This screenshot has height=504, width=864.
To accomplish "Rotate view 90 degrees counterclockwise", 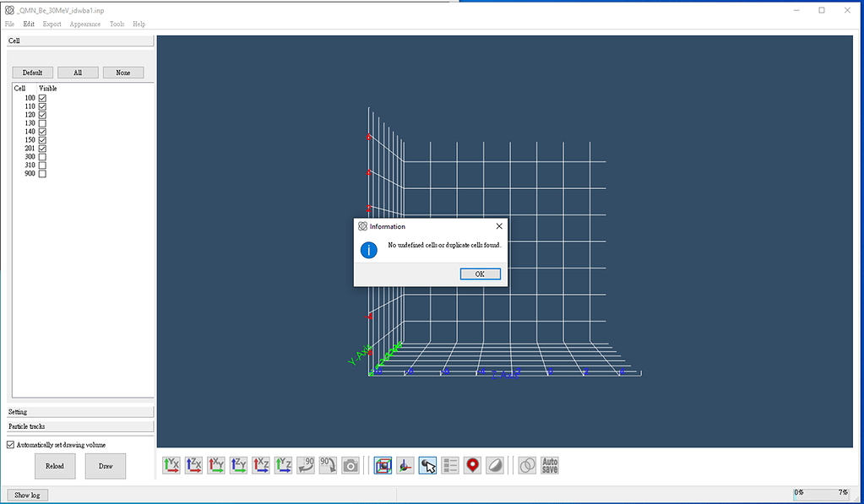I will (306, 465).
